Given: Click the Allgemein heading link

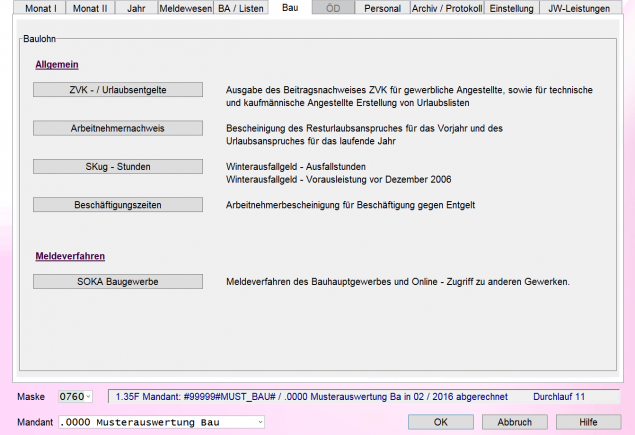Looking at the screenshot, I should tap(57, 64).
